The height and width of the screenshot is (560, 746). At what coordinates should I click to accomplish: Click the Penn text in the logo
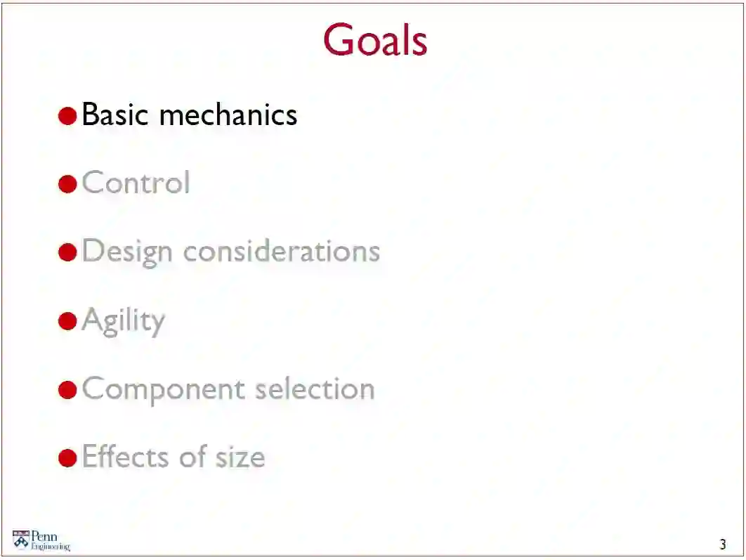click(x=44, y=537)
